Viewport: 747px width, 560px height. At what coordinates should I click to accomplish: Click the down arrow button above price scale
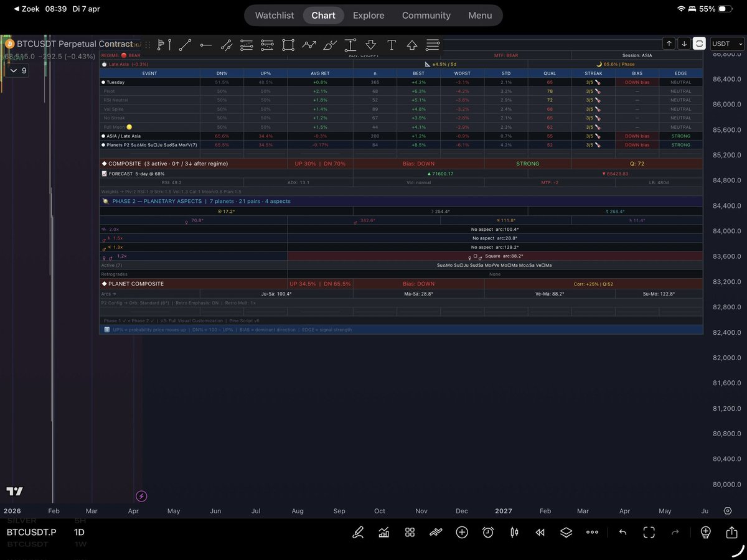684,44
